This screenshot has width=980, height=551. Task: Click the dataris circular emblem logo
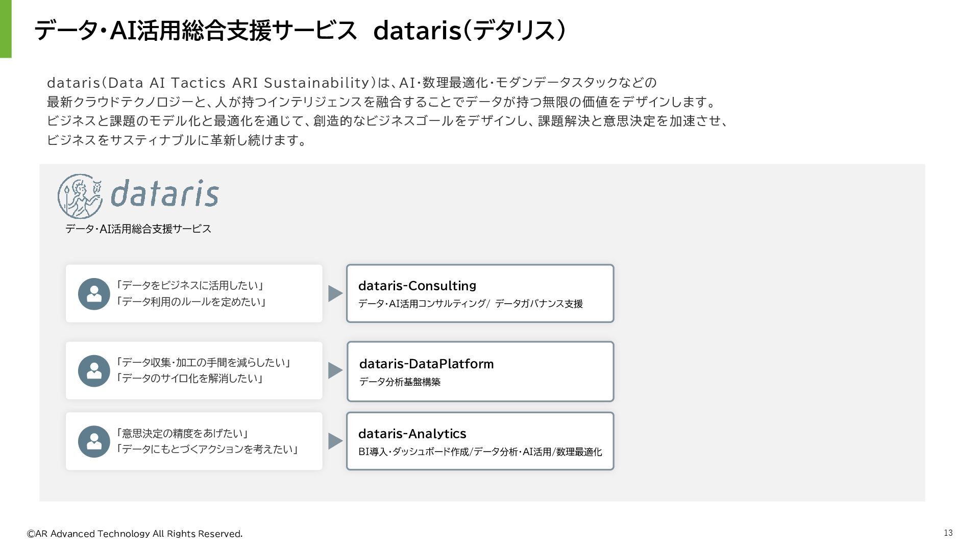pos(80,196)
